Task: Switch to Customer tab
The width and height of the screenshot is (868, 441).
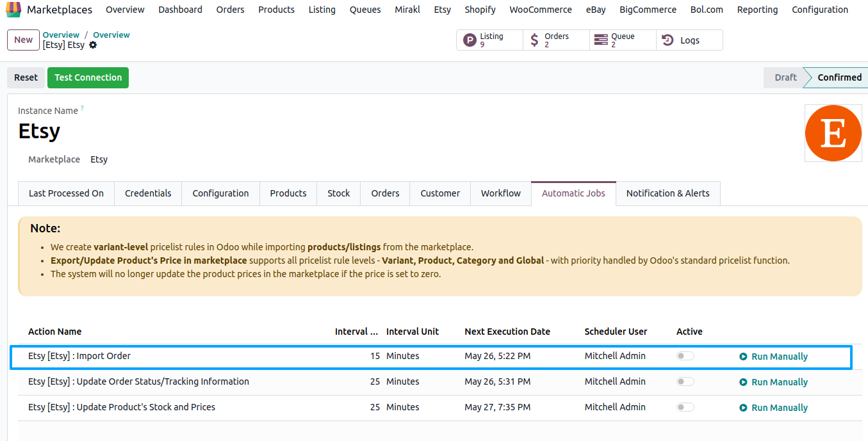Action: click(440, 193)
